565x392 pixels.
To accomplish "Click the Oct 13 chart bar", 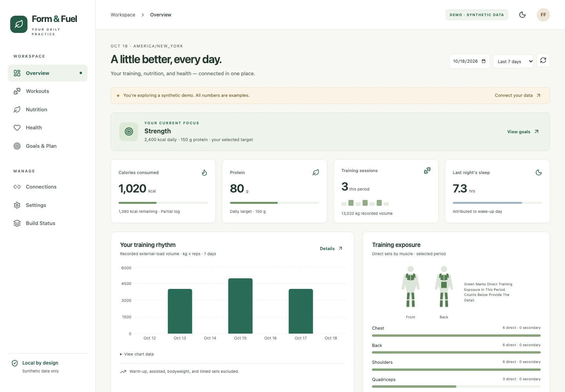I will 180,311.
